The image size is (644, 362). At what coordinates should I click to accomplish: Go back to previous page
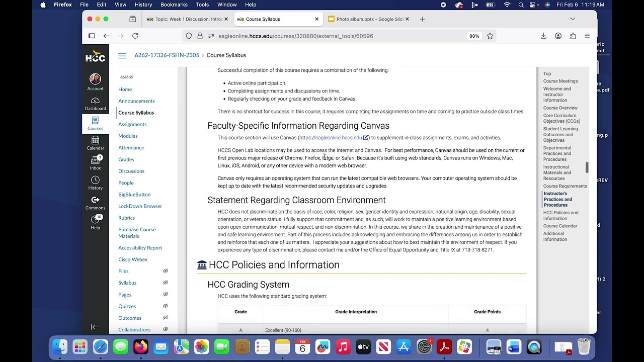click(106, 36)
